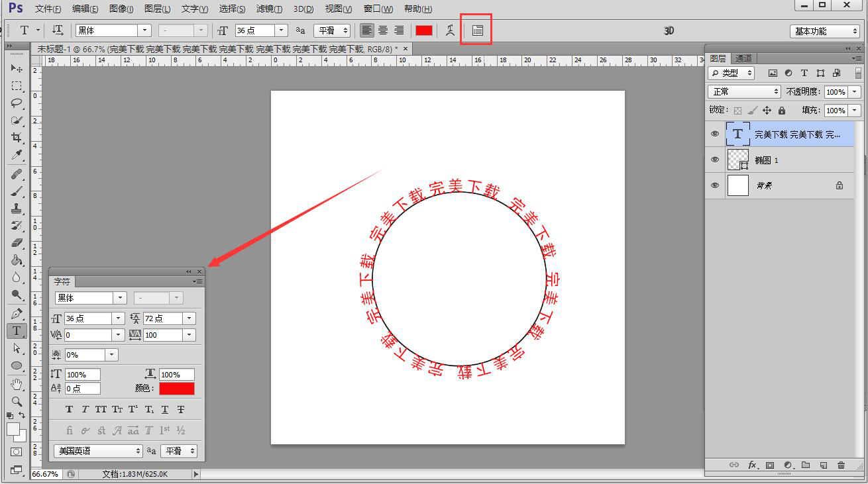Select the Eyedropper tool
Image resolution: width=868 pixels, height=484 pixels.
pyautogui.click(x=17, y=155)
